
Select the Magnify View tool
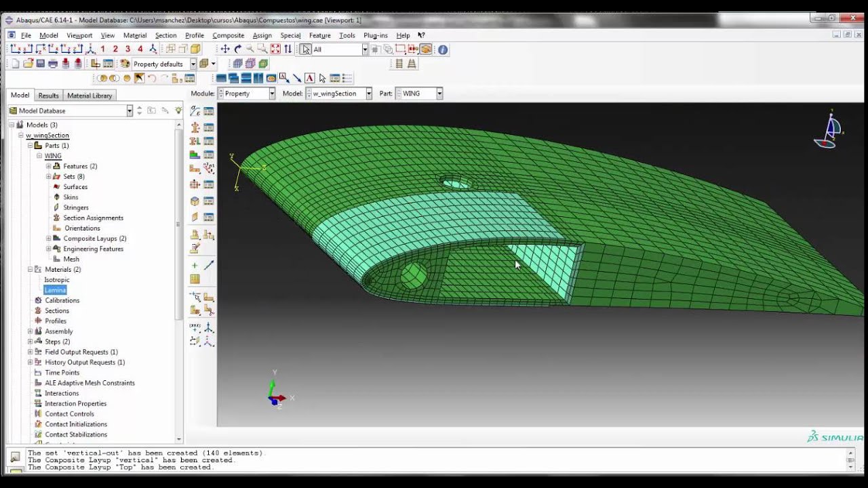coord(250,49)
